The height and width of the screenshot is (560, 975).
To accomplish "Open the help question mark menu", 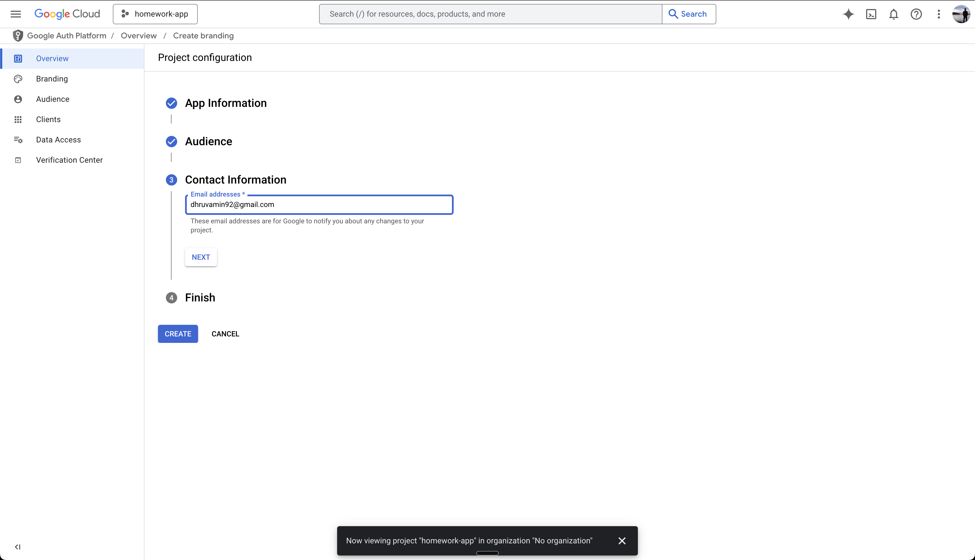I will click(916, 14).
